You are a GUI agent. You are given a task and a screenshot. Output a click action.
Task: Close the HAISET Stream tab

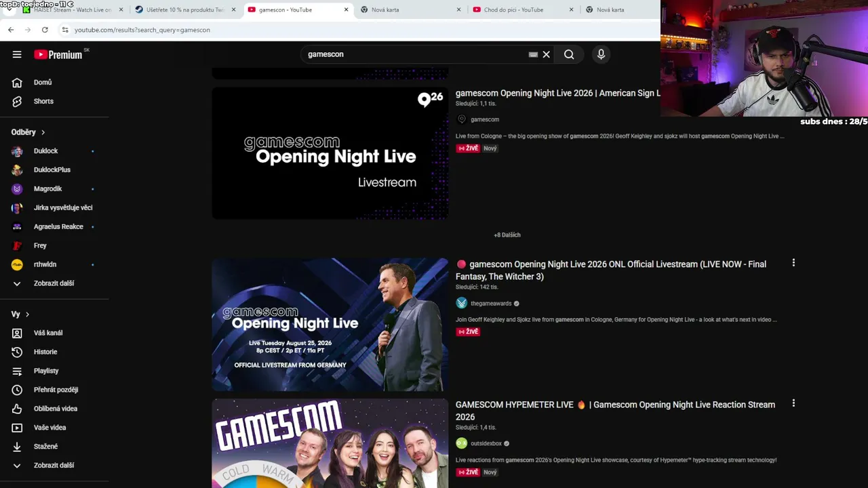(x=121, y=9)
